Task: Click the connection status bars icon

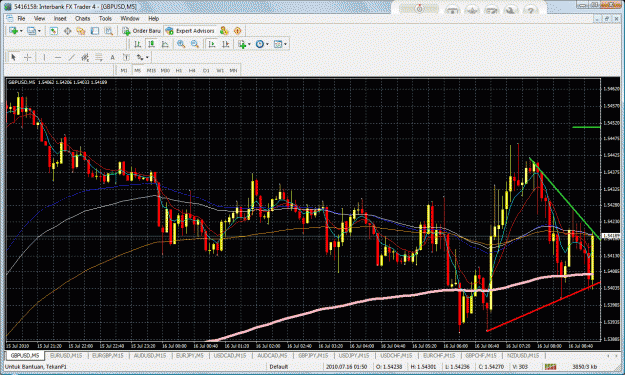Action: 550,367
